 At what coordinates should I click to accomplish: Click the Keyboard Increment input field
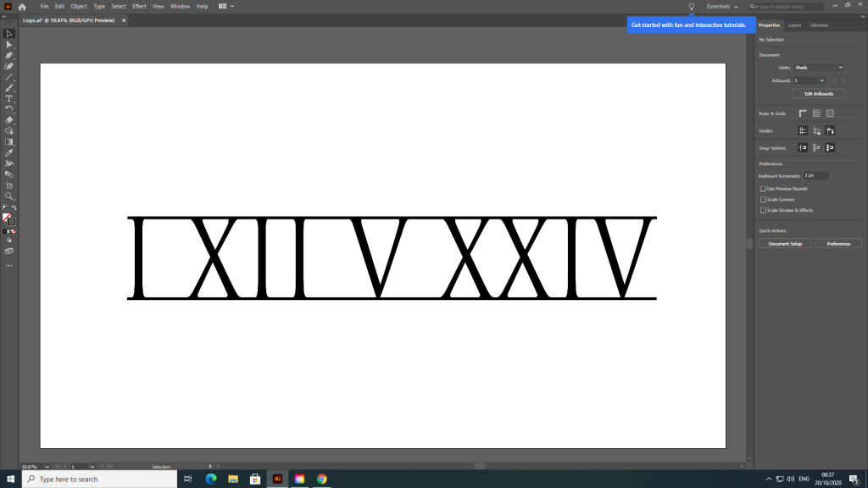[x=815, y=175]
